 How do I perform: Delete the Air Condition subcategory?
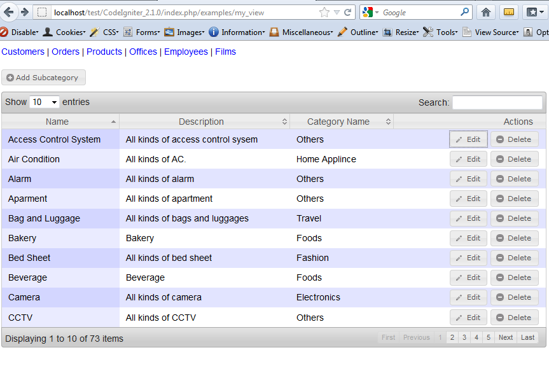[x=515, y=159]
